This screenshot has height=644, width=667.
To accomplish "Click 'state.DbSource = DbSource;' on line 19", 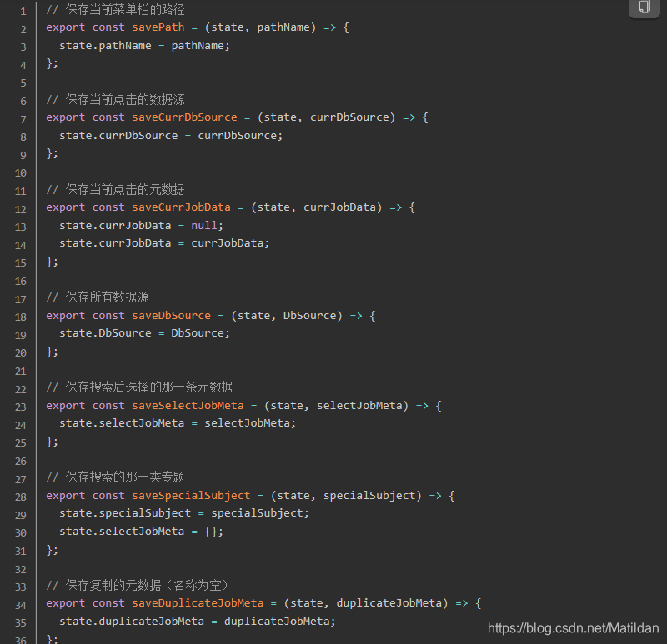I will pos(144,333).
